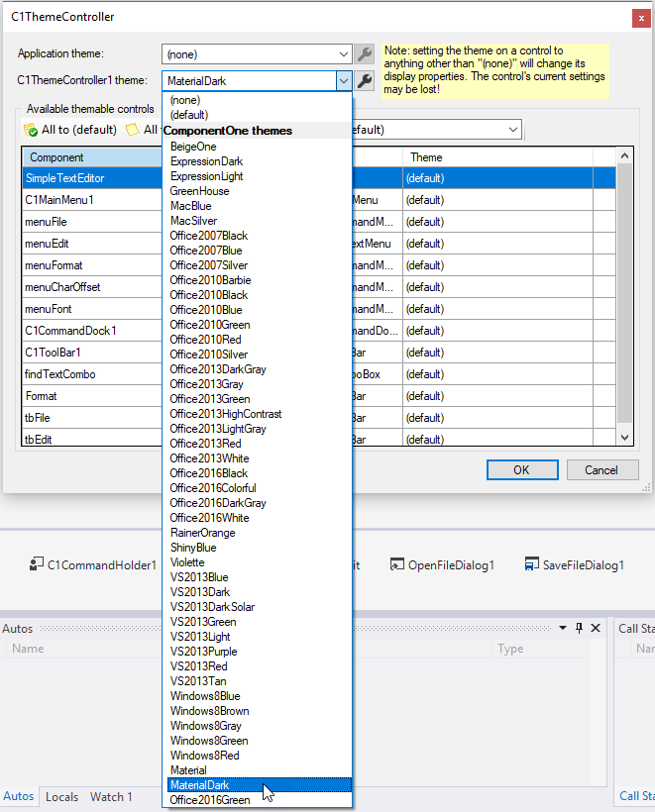Close the Autos panel

pyautogui.click(x=596, y=628)
